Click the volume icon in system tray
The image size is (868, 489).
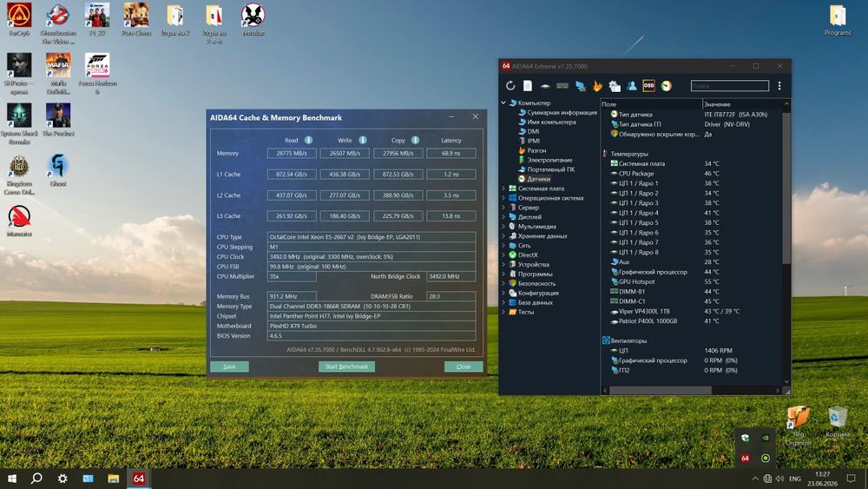pyautogui.click(x=780, y=479)
